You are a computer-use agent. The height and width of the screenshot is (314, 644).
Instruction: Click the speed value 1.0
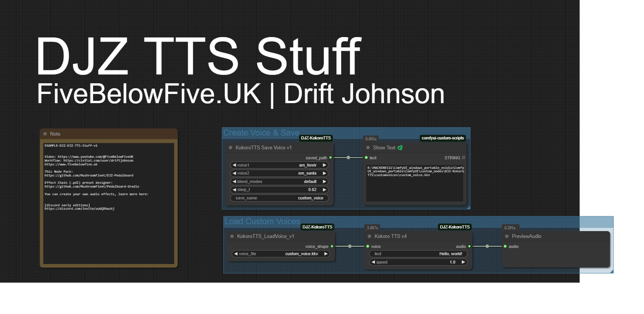click(452, 262)
